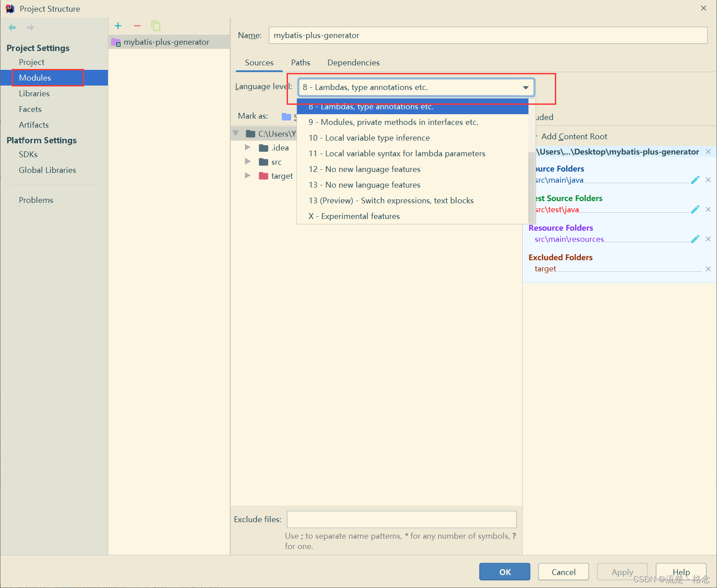Select X - Experimental features option
Viewport: 717px width, 588px height.
pyautogui.click(x=412, y=216)
